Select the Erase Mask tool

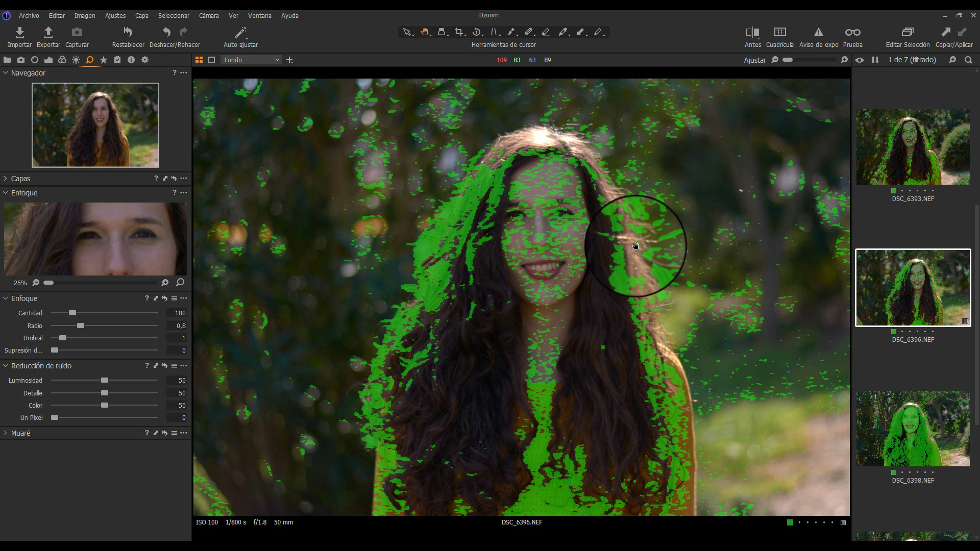click(547, 32)
